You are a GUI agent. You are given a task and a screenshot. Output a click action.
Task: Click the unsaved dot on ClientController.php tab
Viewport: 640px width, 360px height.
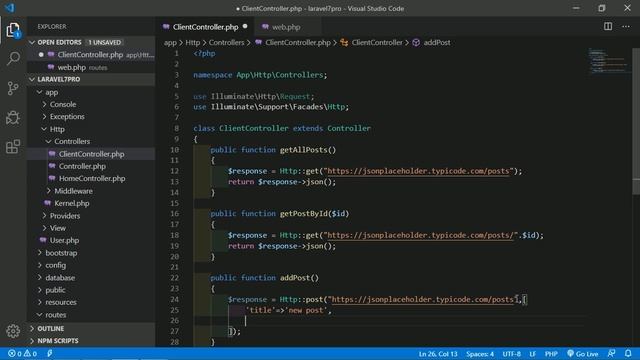point(245,27)
